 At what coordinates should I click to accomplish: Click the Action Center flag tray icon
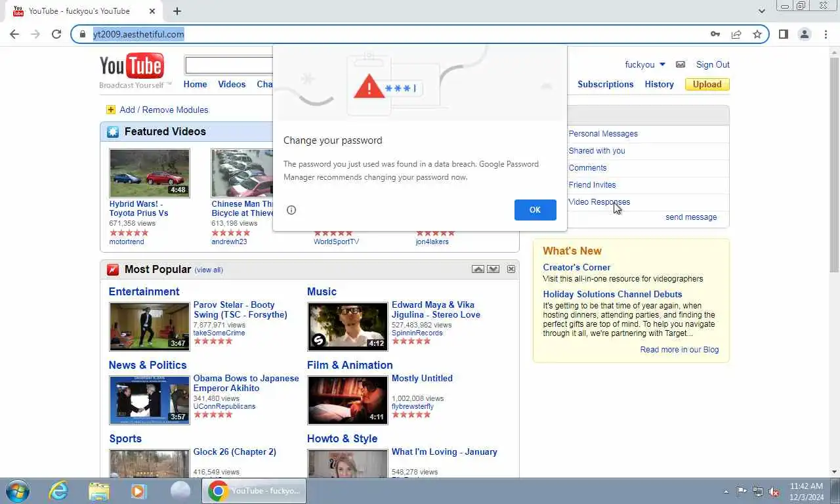(x=742, y=492)
